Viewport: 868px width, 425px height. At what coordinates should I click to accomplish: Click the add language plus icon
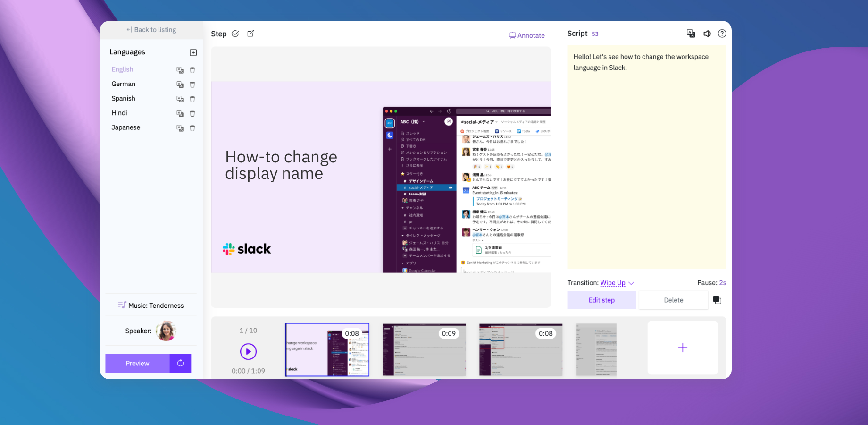coord(193,52)
